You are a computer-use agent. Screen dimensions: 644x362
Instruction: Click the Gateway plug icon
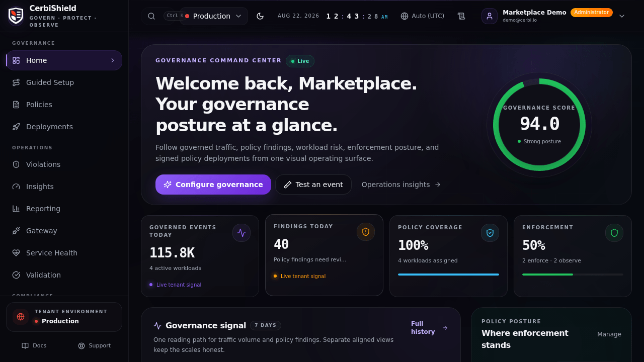pyautogui.click(x=16, y=231)
